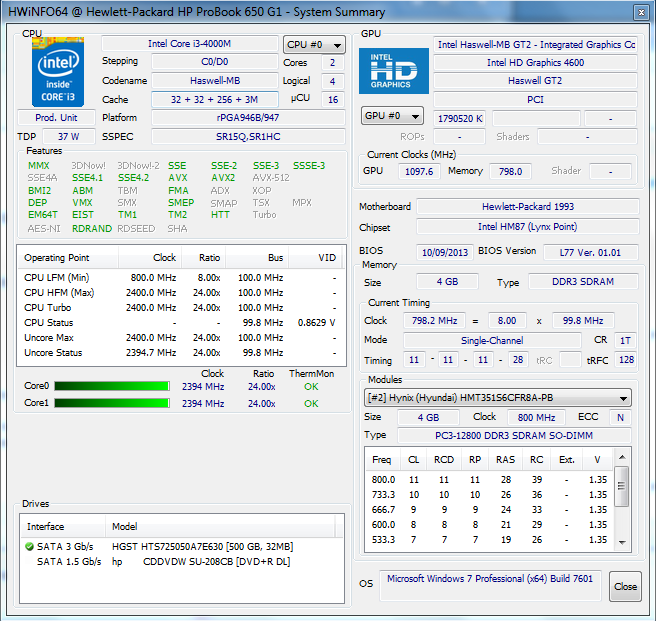This screenshot has height=621, width=656.
Task: Open the GPU #0 selector dropdown
Action: point(392,116)
